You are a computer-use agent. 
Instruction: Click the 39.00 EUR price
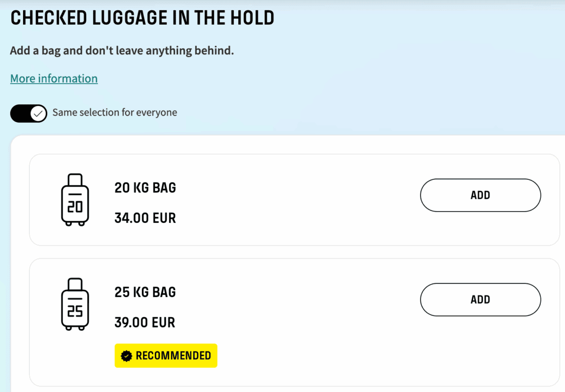[145, 323]
